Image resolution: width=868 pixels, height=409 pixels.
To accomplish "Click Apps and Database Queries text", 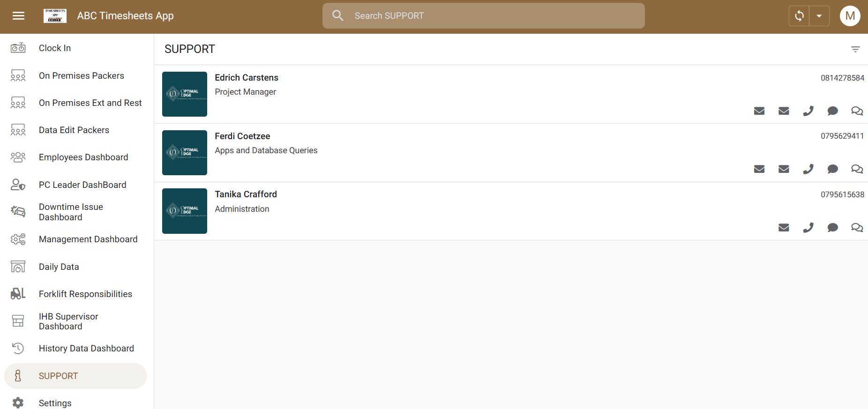I will 266,150.
